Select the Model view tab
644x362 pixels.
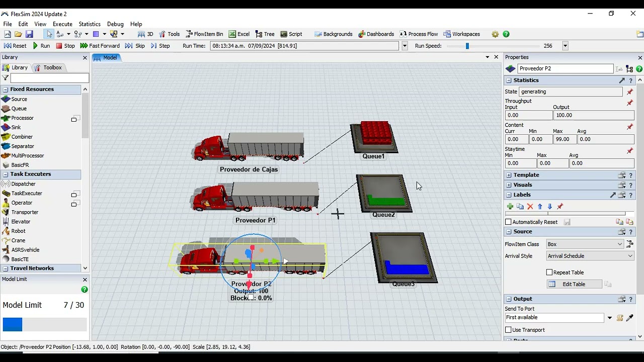point(105,58)
